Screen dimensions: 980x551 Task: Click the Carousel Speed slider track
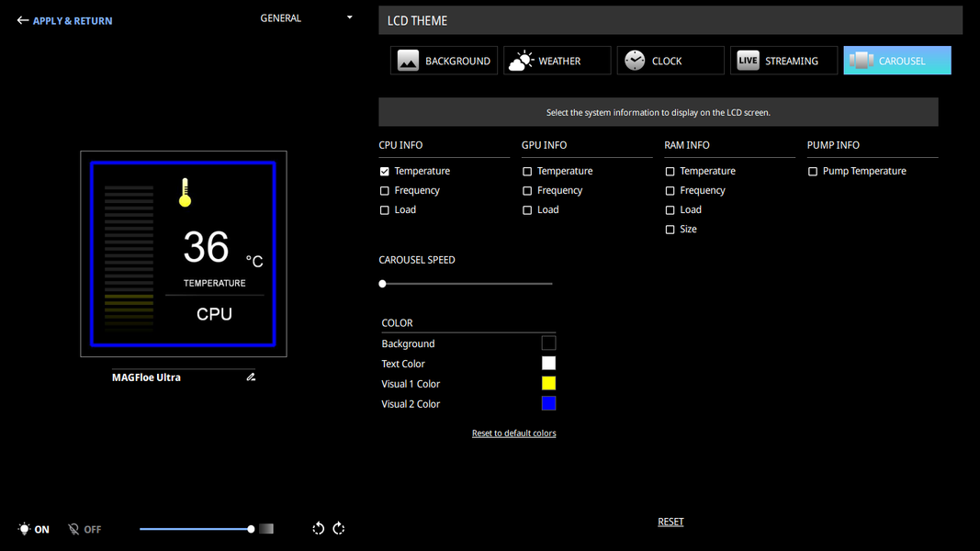pyautogui.click(x=466, y=284)
